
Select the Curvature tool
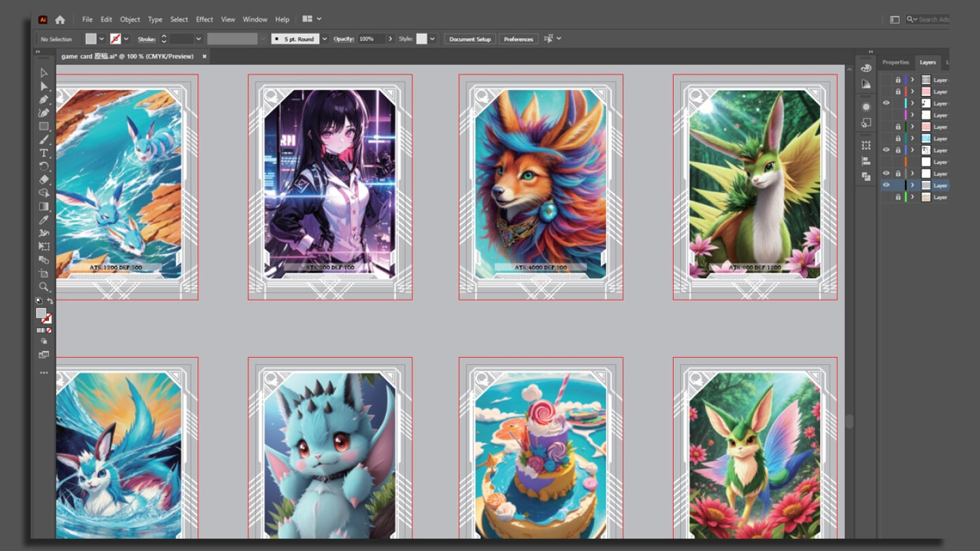point(44,113)
